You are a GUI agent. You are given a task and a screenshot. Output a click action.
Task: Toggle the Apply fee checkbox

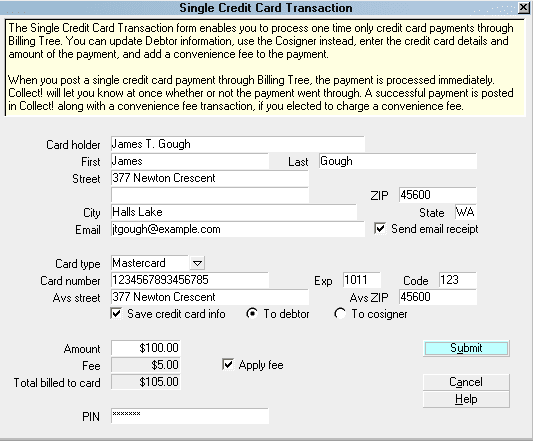[x=228, y=364]
